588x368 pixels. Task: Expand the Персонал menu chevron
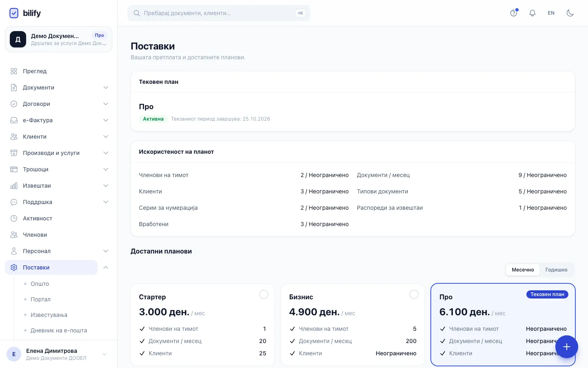106,251
